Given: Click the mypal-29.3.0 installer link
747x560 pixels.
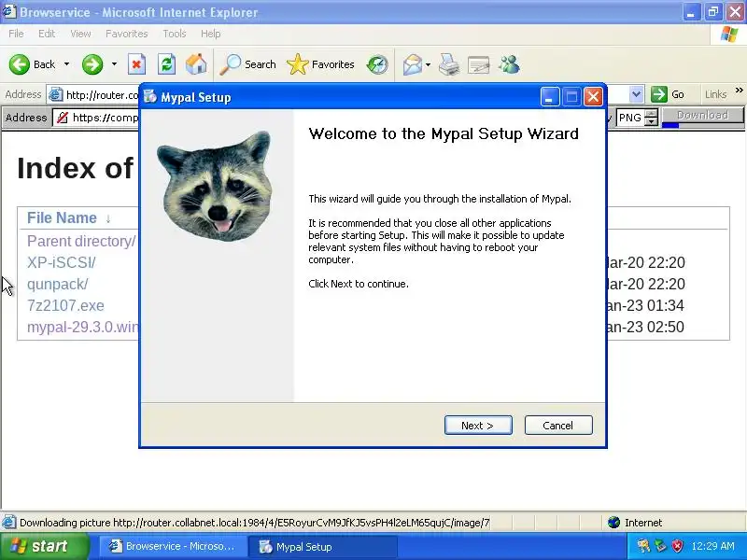Looking at the screenshot, I should [83, 327].
